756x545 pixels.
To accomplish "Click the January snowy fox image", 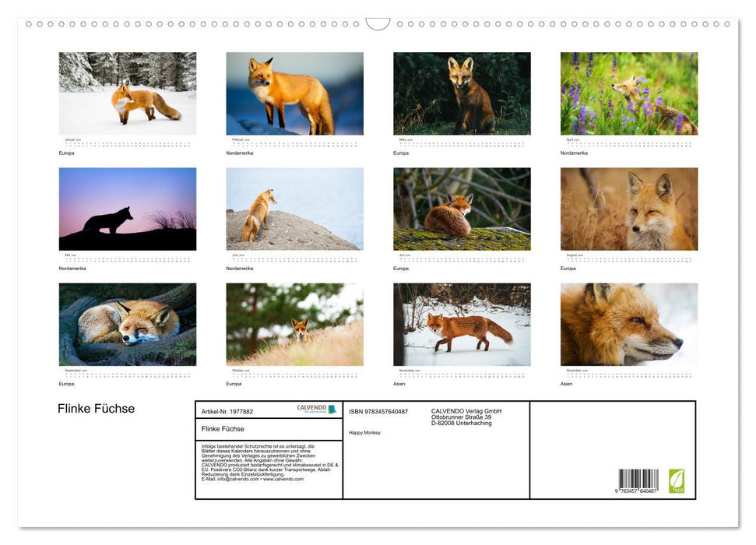I will (x=127, y=93).
